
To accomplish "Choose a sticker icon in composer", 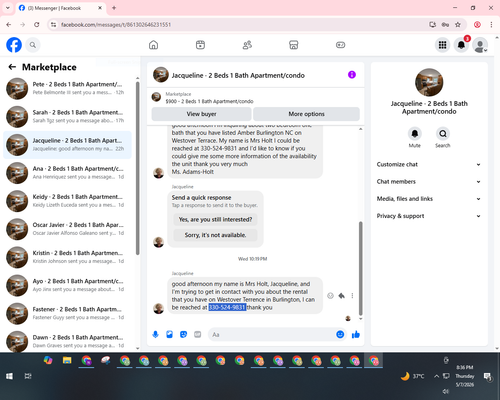I will (x=183, y=334).
